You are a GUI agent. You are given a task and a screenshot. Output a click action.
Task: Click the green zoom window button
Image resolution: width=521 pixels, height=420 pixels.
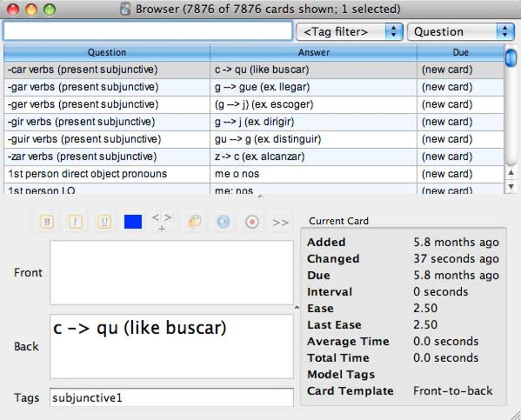50,9
